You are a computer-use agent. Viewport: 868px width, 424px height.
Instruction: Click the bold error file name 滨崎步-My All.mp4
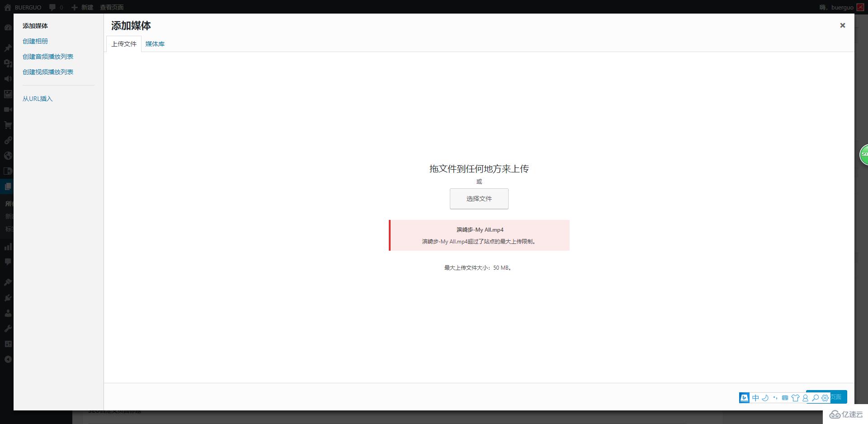480,230
